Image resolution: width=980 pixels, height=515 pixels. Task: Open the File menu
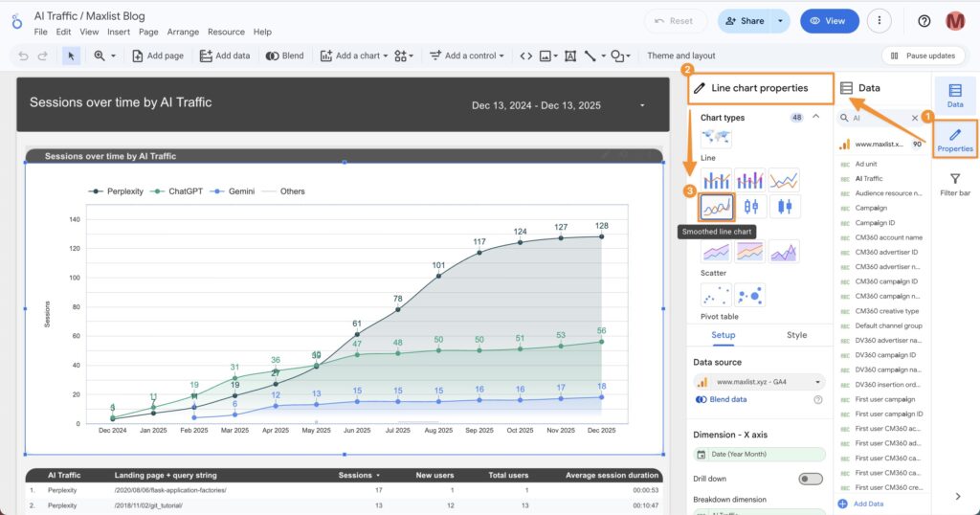[x=40, y=32]
